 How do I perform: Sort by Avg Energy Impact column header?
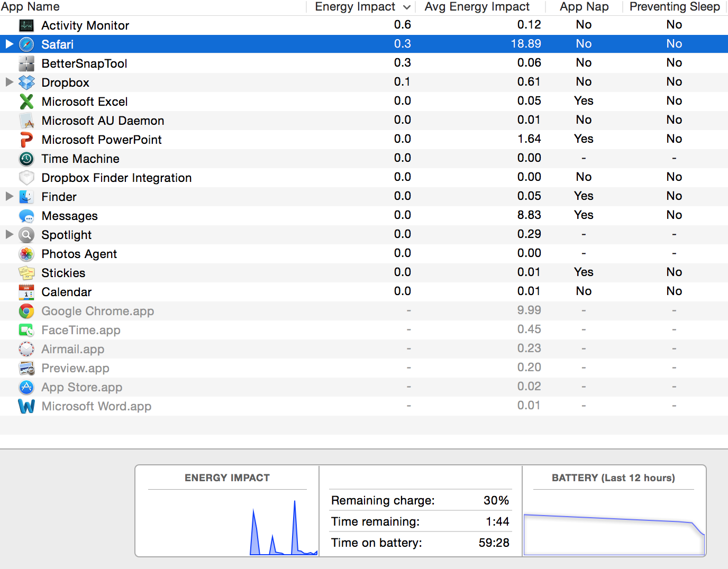click(x=477, y=7)
